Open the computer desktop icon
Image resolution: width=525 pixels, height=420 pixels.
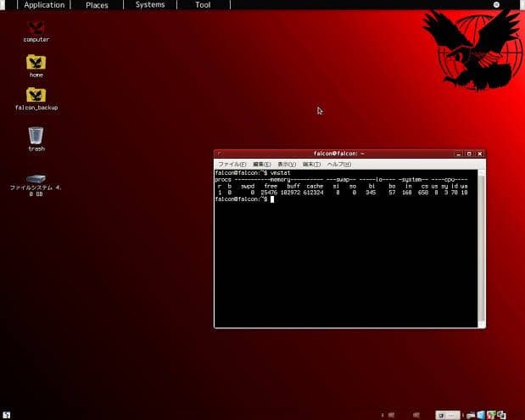point(36,28)
